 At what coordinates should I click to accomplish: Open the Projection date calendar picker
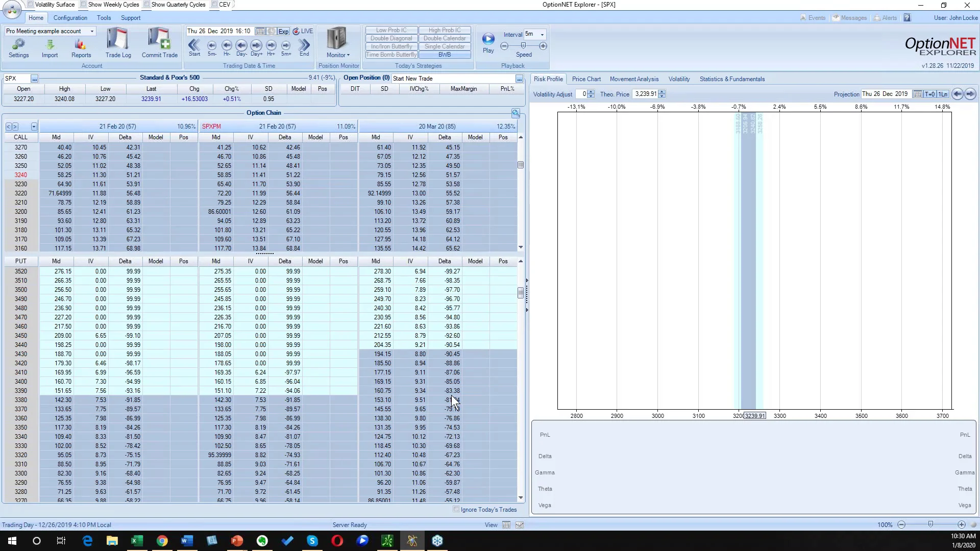click(918, 94)
